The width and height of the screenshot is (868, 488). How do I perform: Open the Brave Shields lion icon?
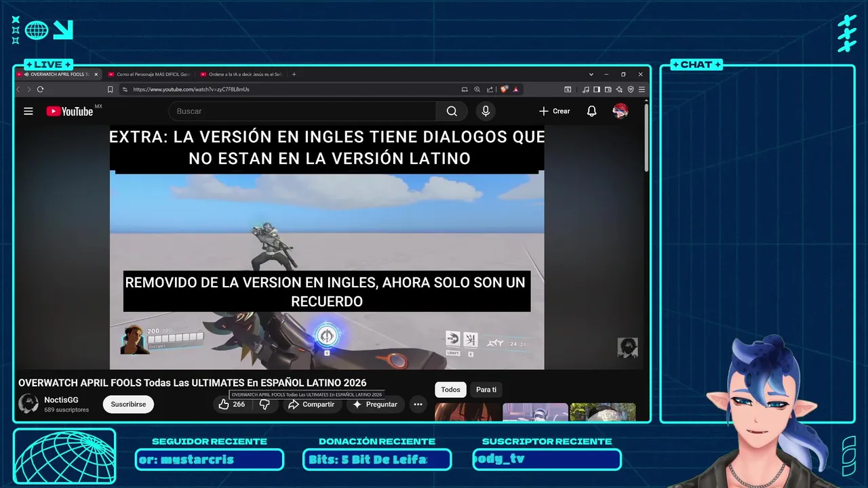click(504, 89)
